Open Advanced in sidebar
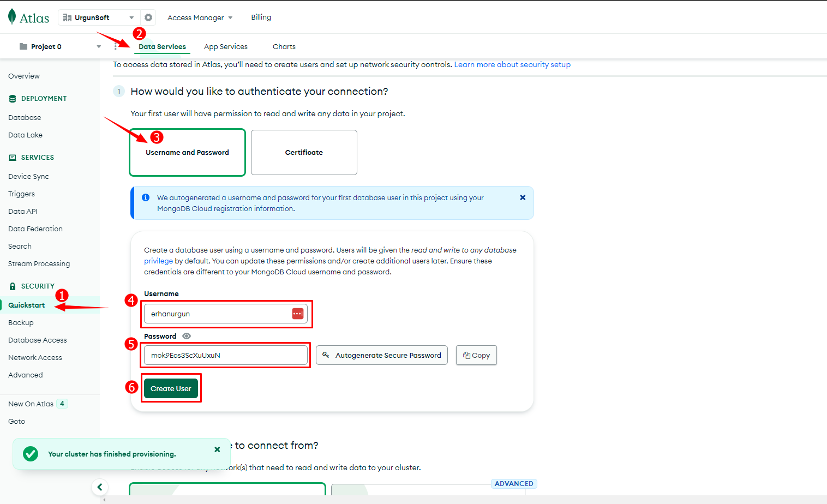Image resolution: width=827 pixels, height=504 pixels. 25,375
